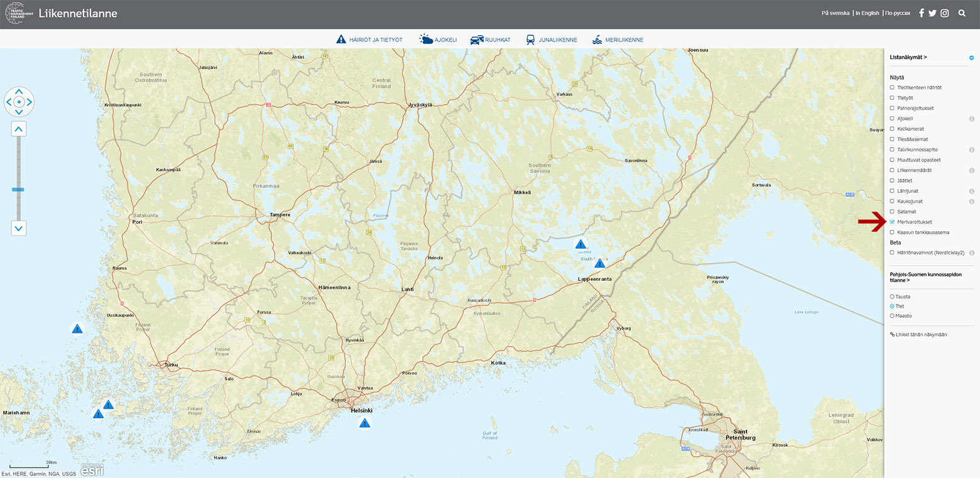Open the Ruuhkat tab
The width and height of the screenshot is (980, 478).
click(490, 40)
